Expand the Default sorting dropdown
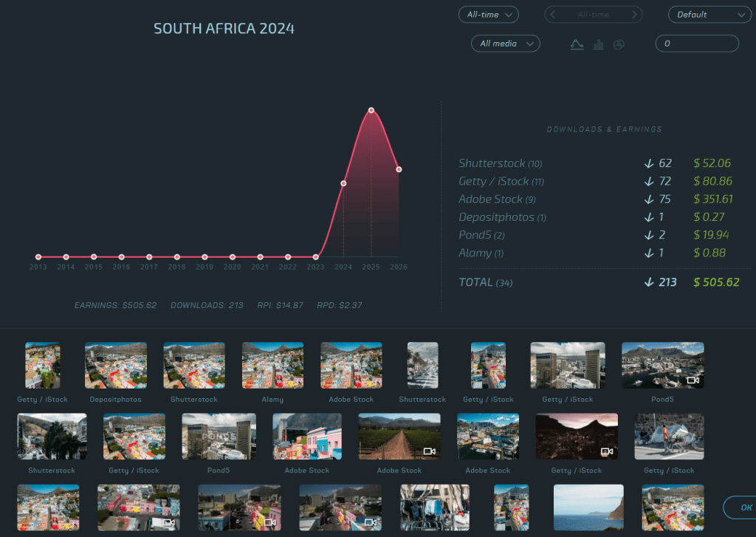 (x=709, y=15)
